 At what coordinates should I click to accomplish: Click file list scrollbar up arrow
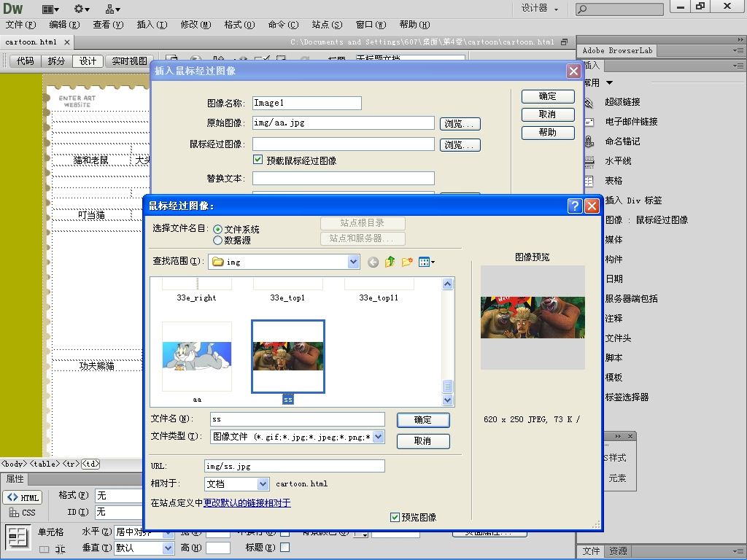(447, 284)
